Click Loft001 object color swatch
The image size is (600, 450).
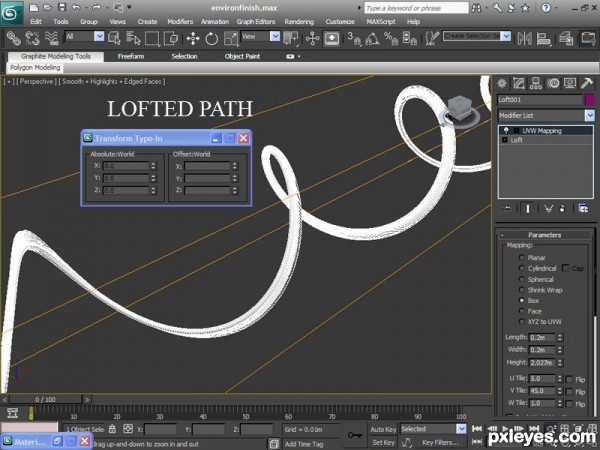coord(590,99)
